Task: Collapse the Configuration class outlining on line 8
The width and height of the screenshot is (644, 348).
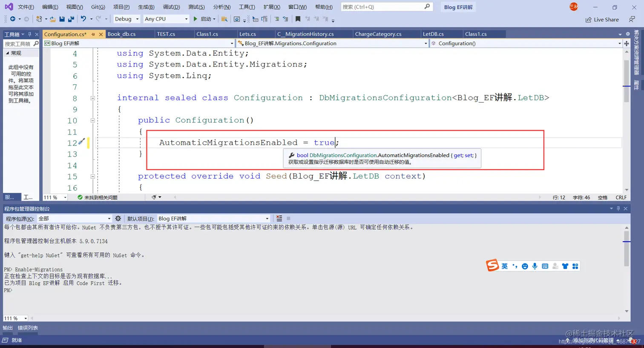Action: pos(92,98)
